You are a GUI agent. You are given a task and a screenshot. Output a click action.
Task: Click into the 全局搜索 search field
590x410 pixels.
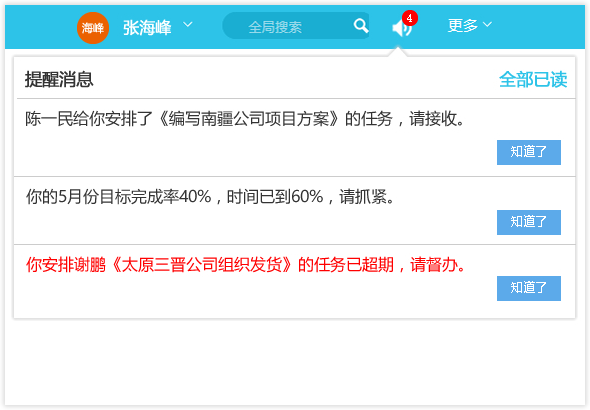296,26
